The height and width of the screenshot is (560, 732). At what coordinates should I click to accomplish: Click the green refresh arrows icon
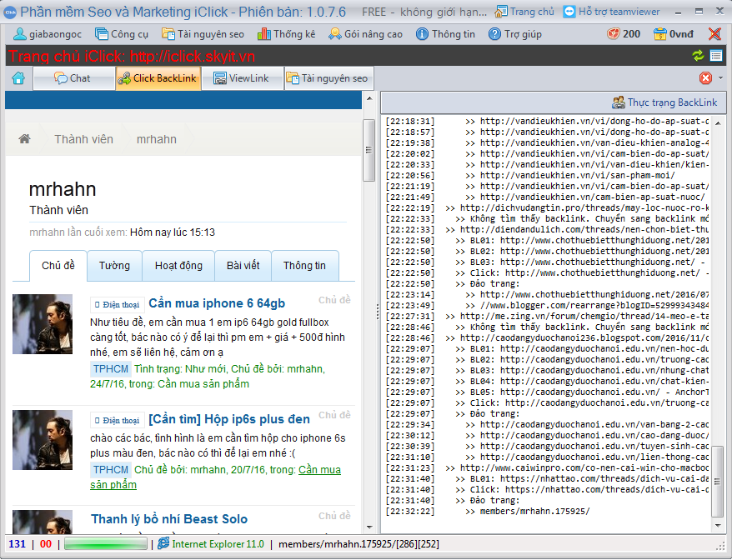(x=698, y=56)
